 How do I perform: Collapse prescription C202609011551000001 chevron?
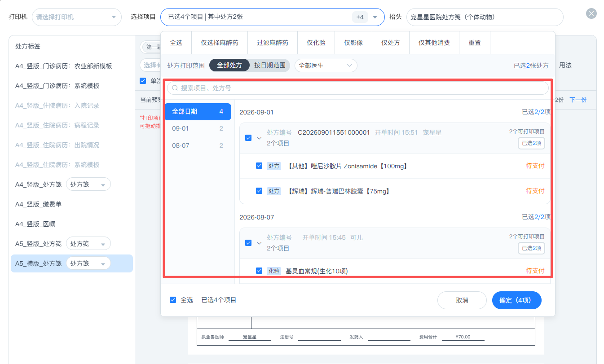259,138
